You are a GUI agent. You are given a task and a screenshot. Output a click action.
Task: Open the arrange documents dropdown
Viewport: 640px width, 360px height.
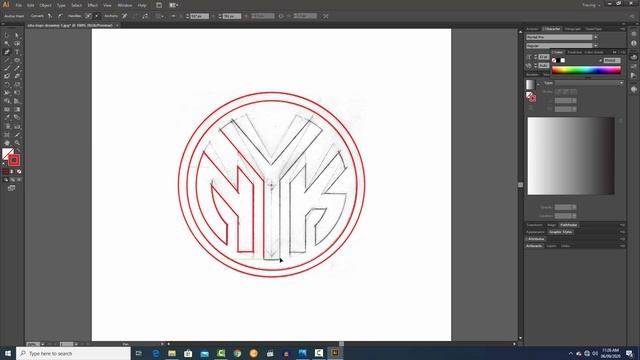(x=173, y=5)
